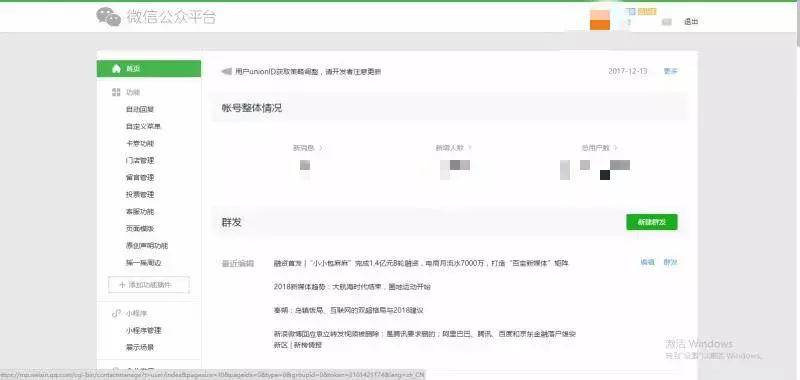Open the 新消息 statistic

(x=308, y=148)
